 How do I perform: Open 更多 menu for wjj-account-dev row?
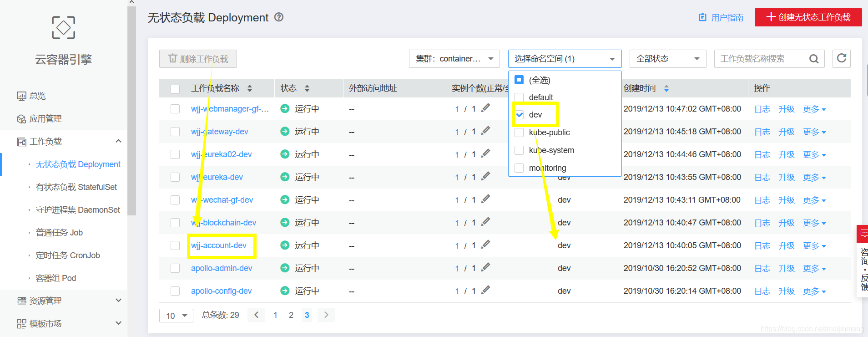coord(814,246)
